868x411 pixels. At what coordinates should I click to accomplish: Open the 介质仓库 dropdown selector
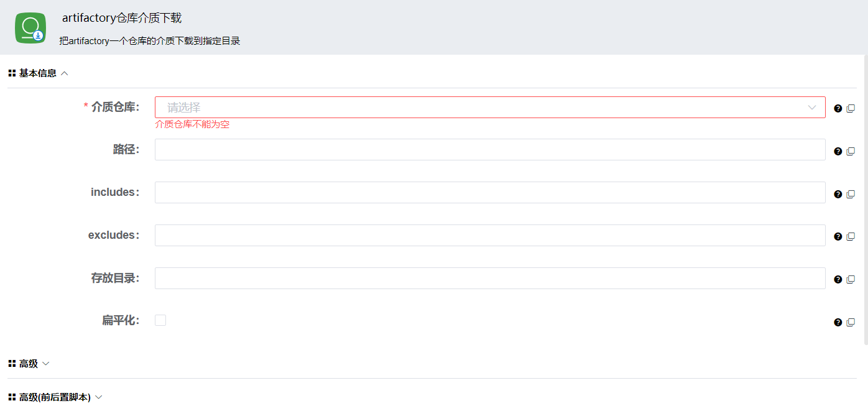click(489, 108)
